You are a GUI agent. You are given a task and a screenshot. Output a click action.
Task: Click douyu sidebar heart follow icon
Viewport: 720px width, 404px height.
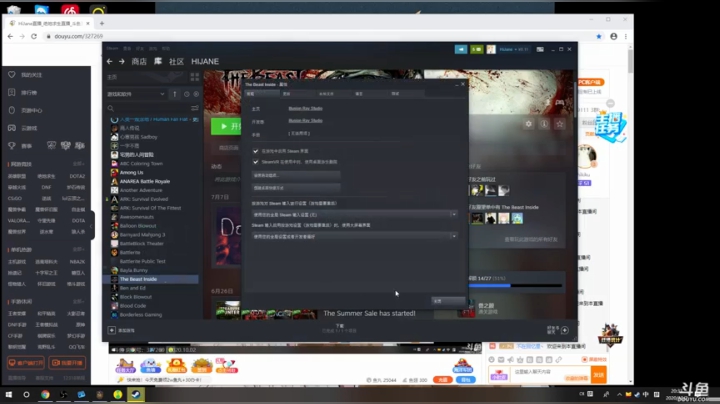(x=11, y=75)
